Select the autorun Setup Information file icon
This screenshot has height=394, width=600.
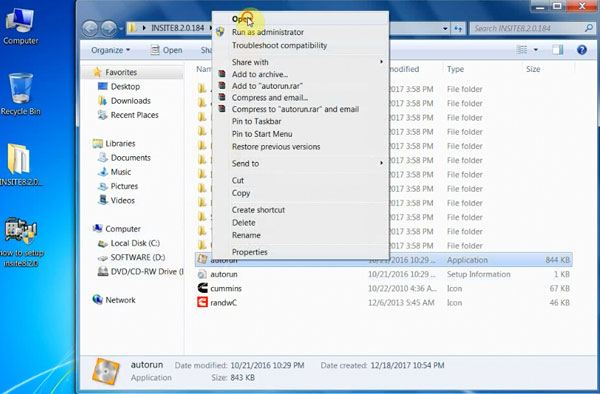[x=202, y=274]
